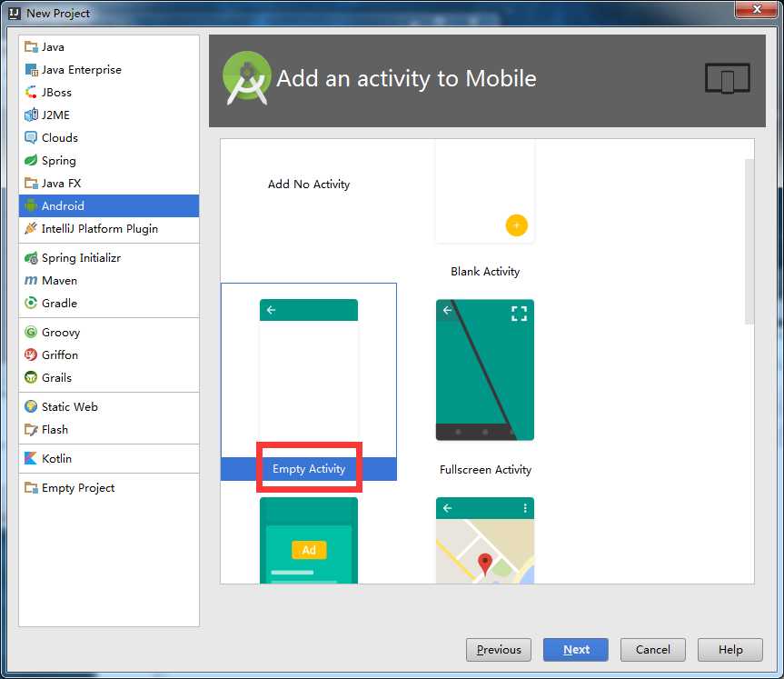Click the Empty Activity label
The image size is (784, 679).
coord(309,469)
